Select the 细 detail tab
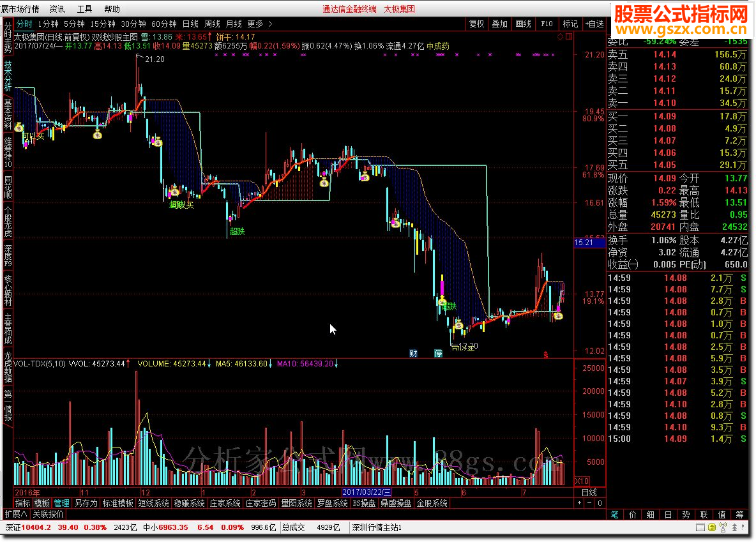 pyautogui.click(x=651, y=515)
